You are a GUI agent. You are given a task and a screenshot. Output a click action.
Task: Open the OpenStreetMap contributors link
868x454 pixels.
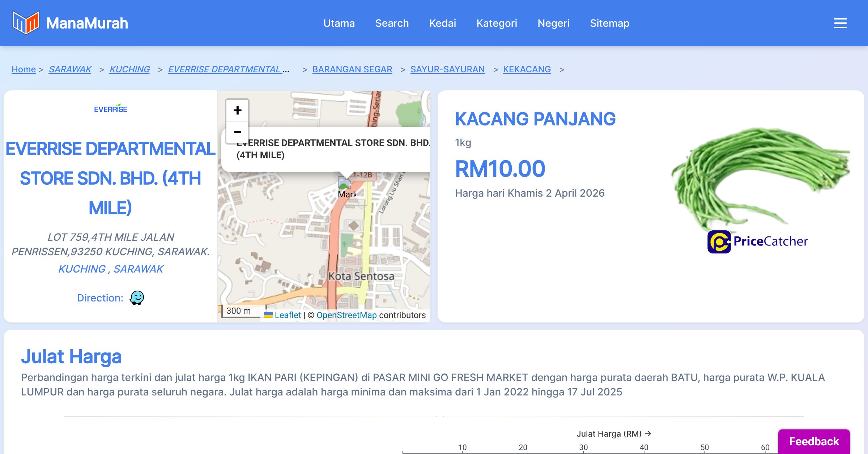coord(346,315)
